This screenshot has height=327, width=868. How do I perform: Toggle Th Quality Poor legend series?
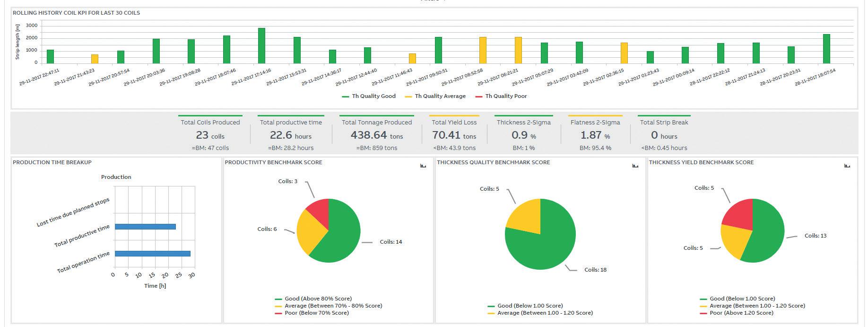pyautogui.click(x=501, y=96)
